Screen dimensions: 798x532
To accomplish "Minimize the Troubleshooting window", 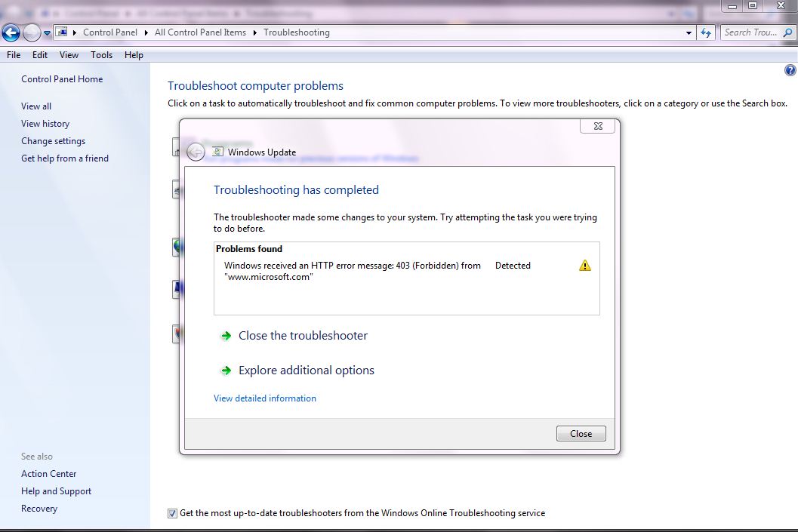I will (x=732, y=5).
